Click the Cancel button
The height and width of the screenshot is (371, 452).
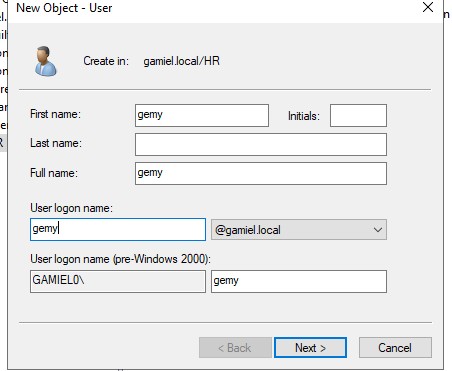point(395,348)
